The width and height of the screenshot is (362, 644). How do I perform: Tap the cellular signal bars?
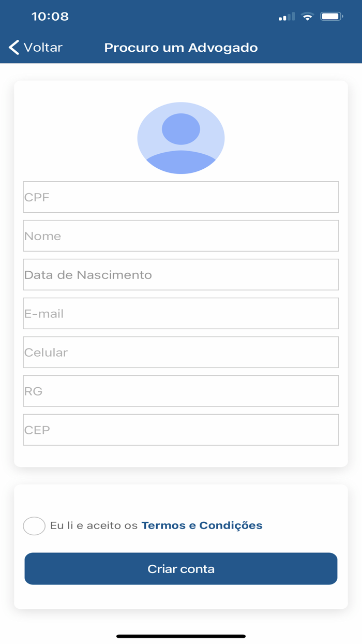(x=286, y=17)
